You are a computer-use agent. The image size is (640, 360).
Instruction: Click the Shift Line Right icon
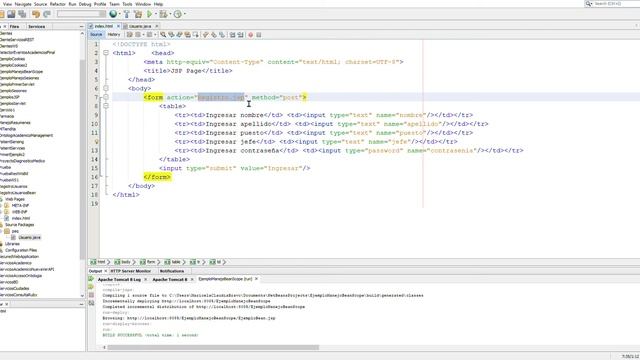pyautogui.click(x=240, y=35)
